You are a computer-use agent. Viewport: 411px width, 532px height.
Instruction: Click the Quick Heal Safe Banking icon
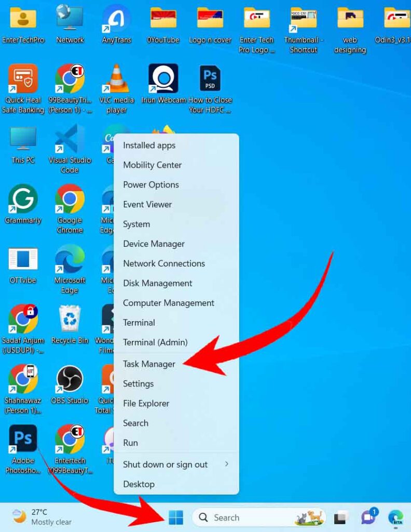(x=23, y=79)
